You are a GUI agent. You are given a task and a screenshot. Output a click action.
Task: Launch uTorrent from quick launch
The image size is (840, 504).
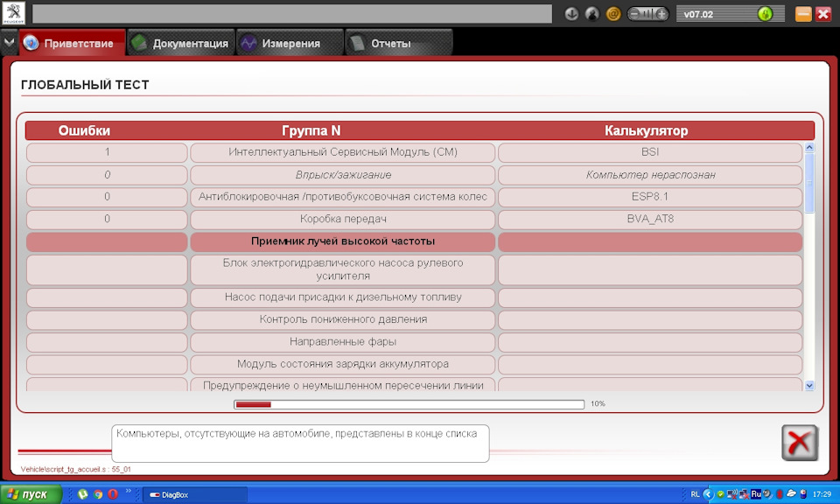pos(82,494)
